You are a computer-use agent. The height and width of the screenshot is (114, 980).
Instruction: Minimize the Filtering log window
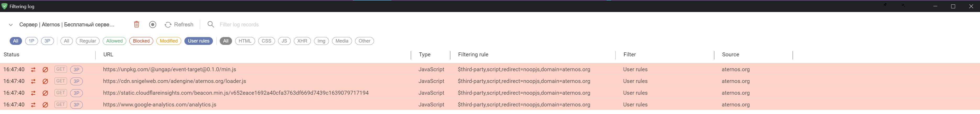point(935,7)
